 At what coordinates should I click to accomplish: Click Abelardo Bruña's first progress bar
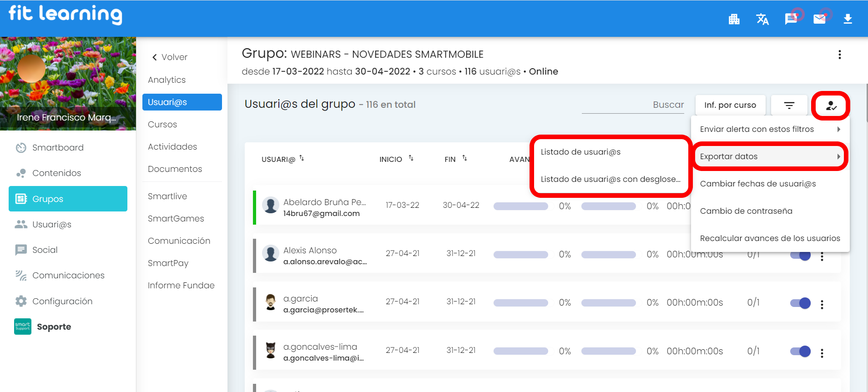point(520,206)
